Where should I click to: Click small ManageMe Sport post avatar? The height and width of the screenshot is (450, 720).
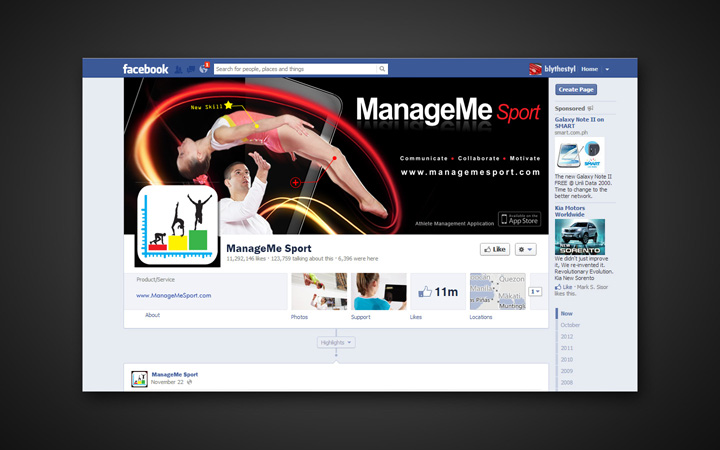coord(139,378)
